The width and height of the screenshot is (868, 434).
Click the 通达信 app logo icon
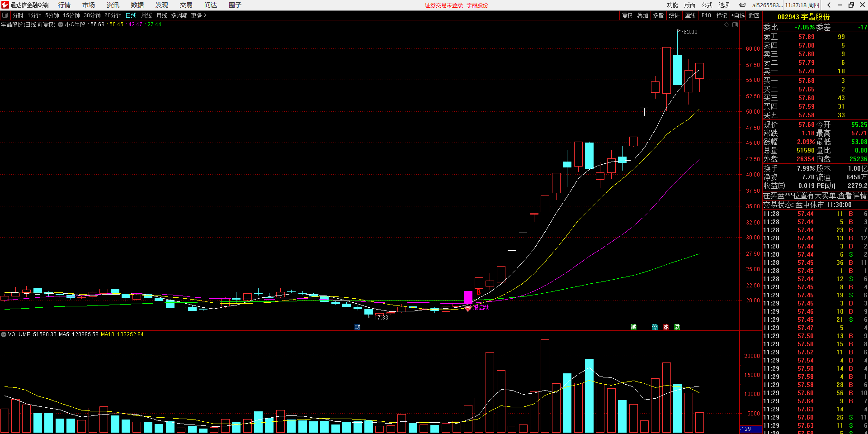click(5, 5)
